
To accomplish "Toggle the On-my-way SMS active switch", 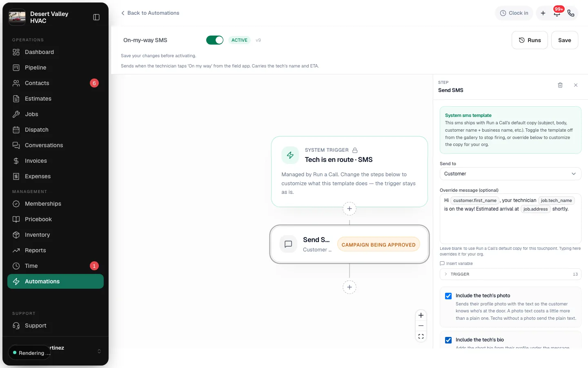I will point(215,40).
